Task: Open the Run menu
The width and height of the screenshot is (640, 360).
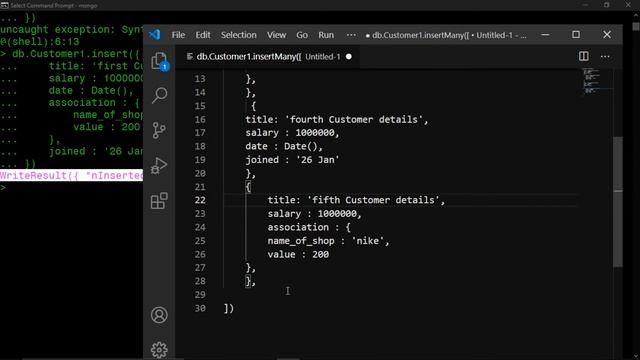Action: click(x=326, y=35)
